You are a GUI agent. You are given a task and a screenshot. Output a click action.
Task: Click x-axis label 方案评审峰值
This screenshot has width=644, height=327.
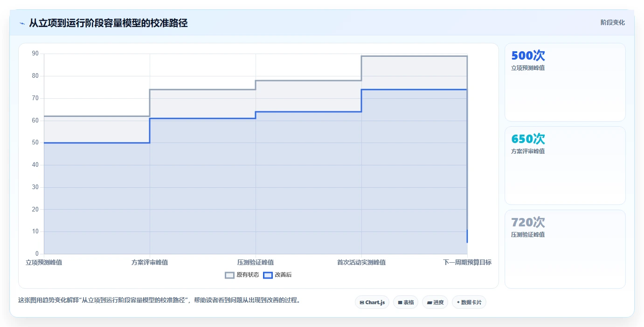(x=150, y=262)
